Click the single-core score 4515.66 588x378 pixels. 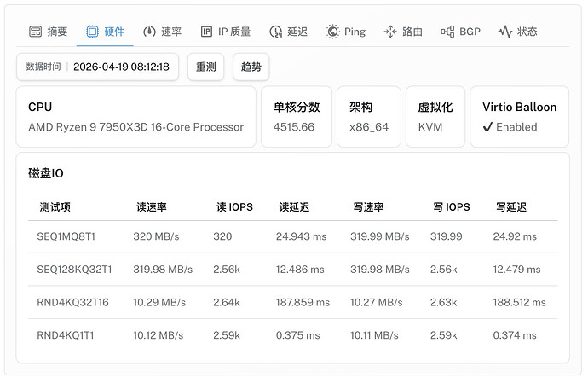point(294,127)
